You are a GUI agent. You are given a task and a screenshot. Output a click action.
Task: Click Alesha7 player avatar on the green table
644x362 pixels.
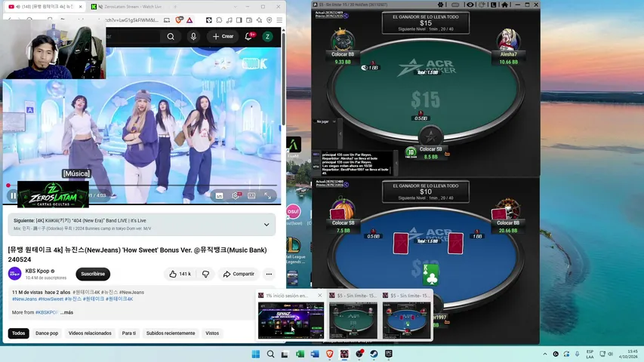click(x=508, y=40)
